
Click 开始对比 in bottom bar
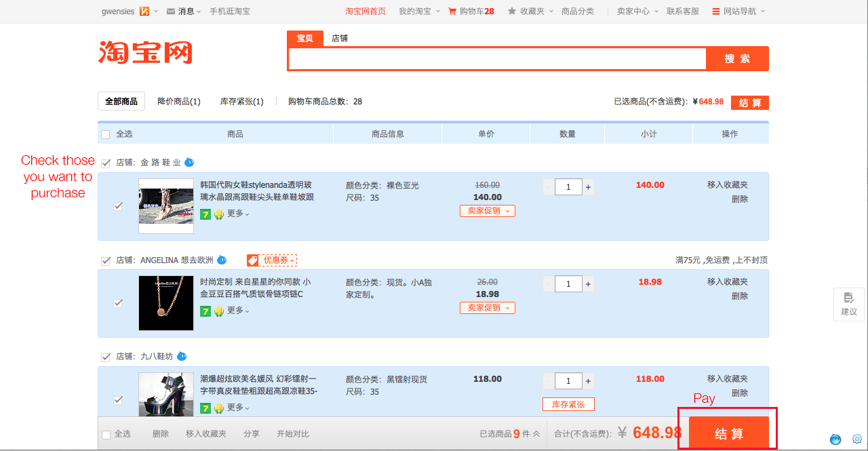tap(293, 434)
